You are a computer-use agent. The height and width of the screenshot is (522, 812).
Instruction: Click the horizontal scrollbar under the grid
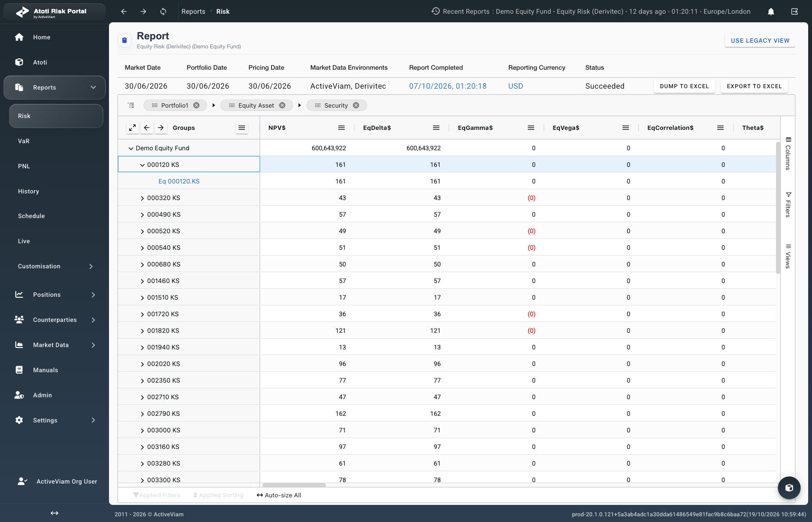[294, 485]
